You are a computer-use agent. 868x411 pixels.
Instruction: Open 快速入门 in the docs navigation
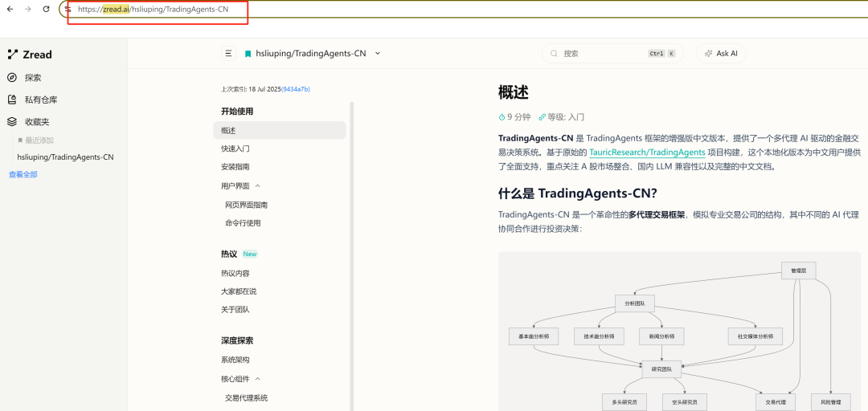point(235,149)
